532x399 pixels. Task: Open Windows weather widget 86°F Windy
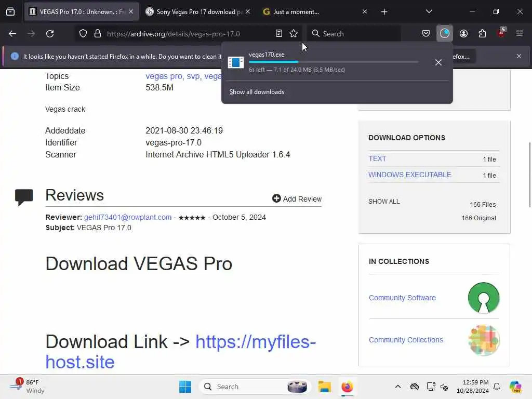[x=27, y=387]
